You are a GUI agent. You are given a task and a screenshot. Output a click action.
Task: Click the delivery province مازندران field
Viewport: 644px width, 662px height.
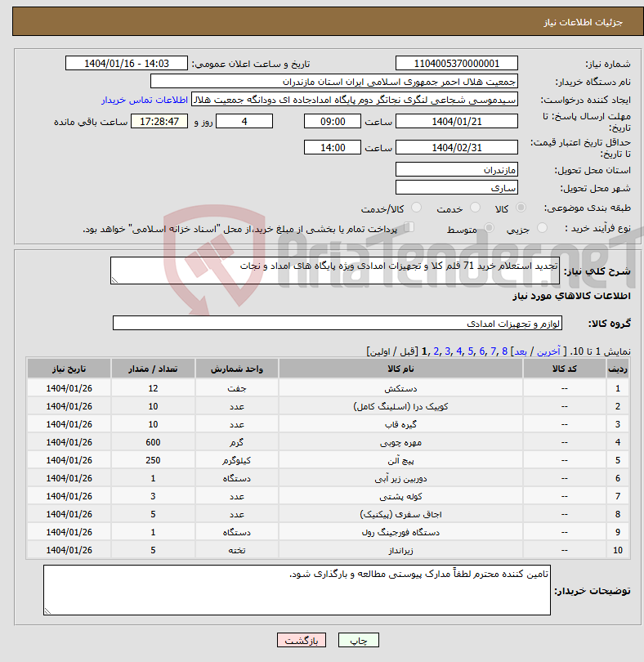click(x=457, y=170)
